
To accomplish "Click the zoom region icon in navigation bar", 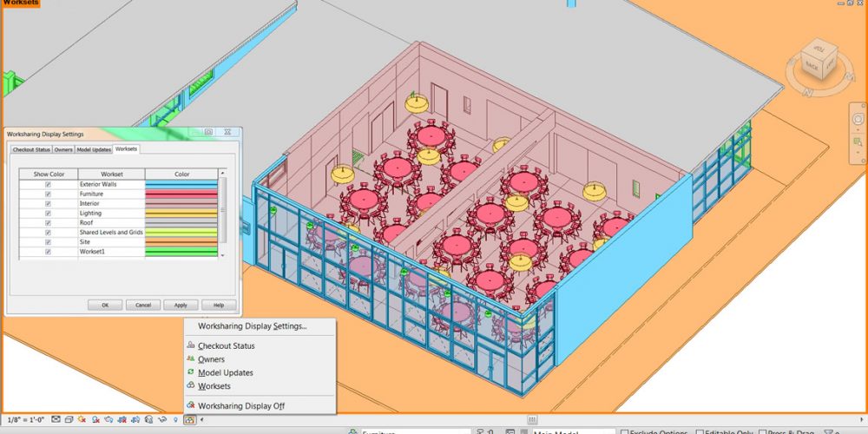I will tap(858, 141).
